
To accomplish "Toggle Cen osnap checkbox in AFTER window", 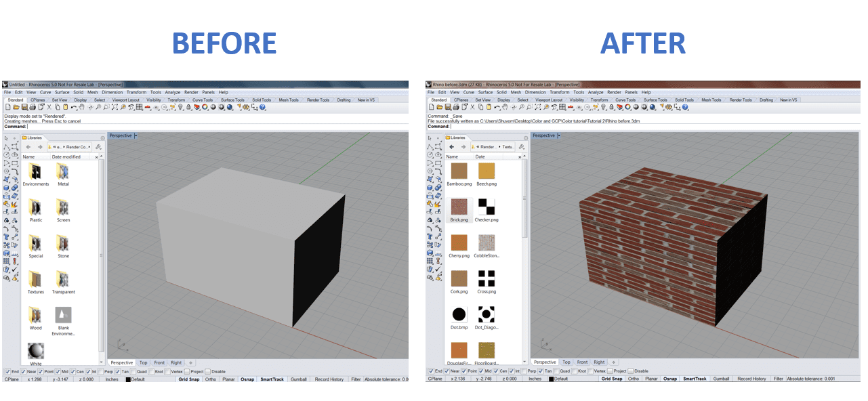I will tap(496, 371).
